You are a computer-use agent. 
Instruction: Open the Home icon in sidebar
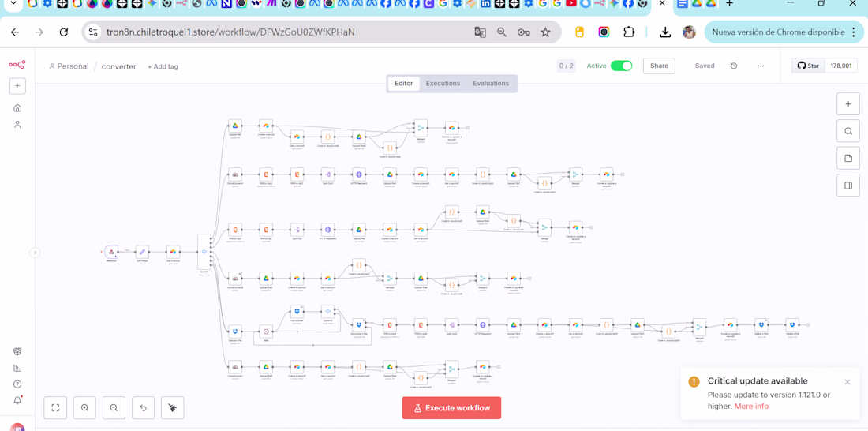(x=17, y=107)
